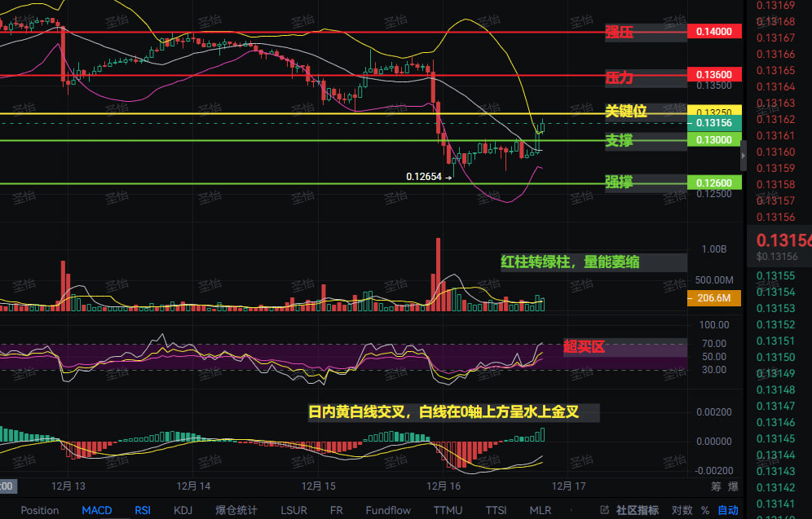Open the 筹 chip distribution icon

[716, 486]
